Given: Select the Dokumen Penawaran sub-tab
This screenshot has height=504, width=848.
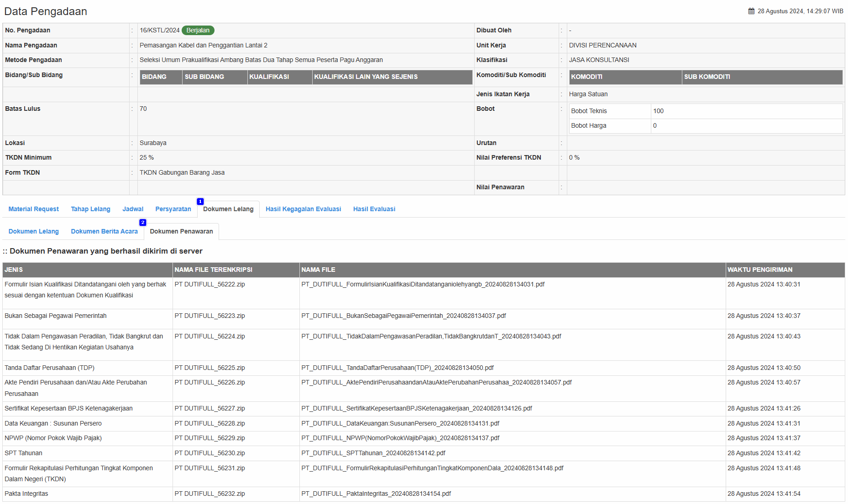Looking at the screenshot, I should pyautogui.click(x=181, y=232).
